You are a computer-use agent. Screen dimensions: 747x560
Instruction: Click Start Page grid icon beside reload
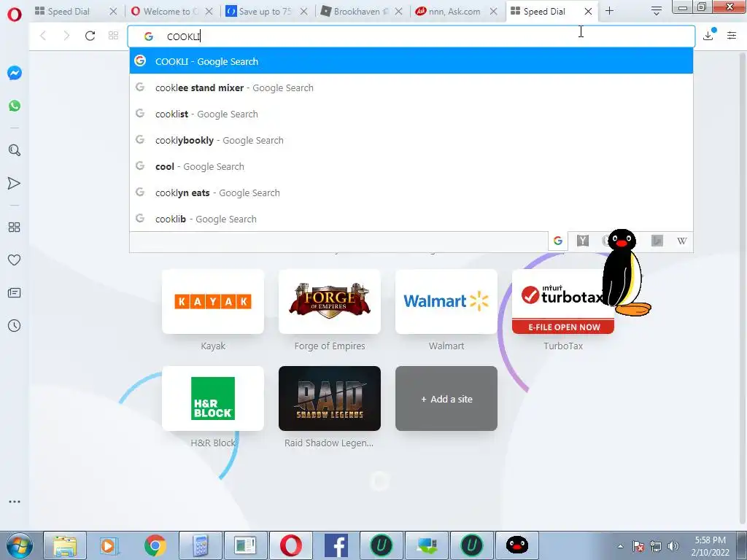pos(113,36)
